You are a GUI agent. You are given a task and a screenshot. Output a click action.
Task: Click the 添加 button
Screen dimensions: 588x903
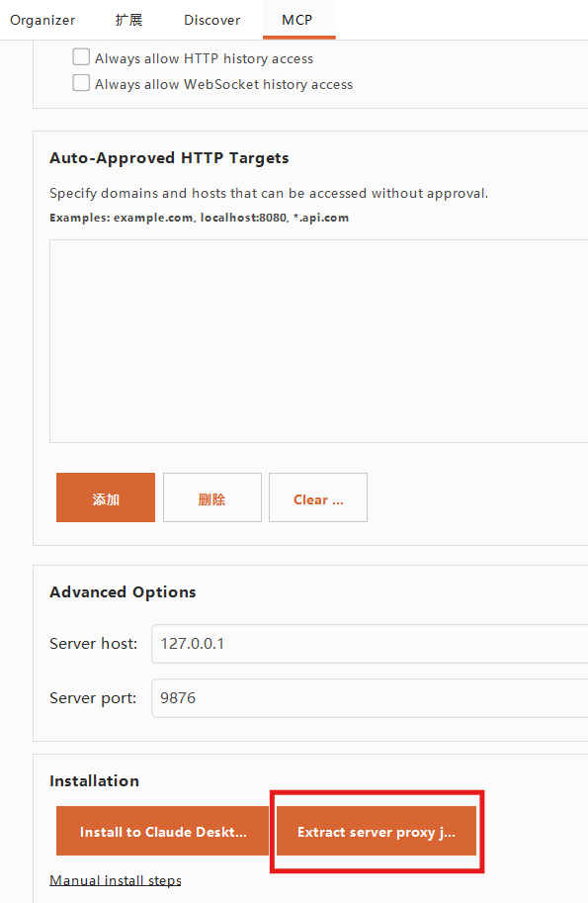tap(106, 497)
